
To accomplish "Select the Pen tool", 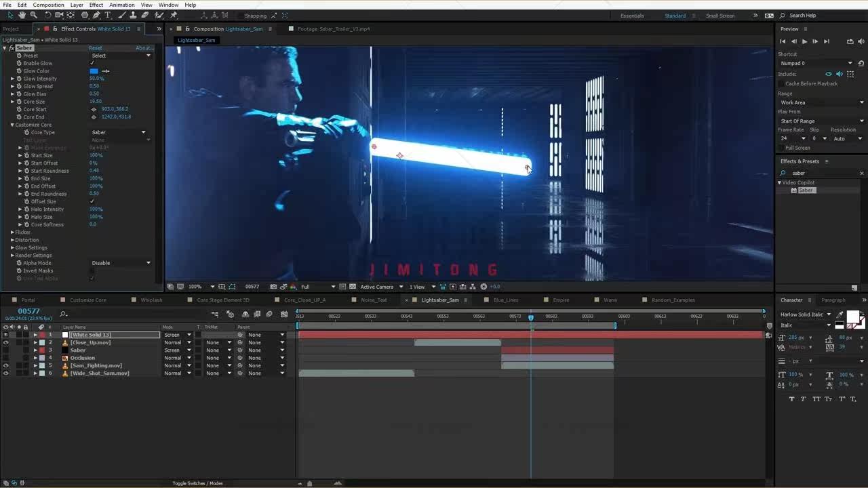I will click(96, 15).
